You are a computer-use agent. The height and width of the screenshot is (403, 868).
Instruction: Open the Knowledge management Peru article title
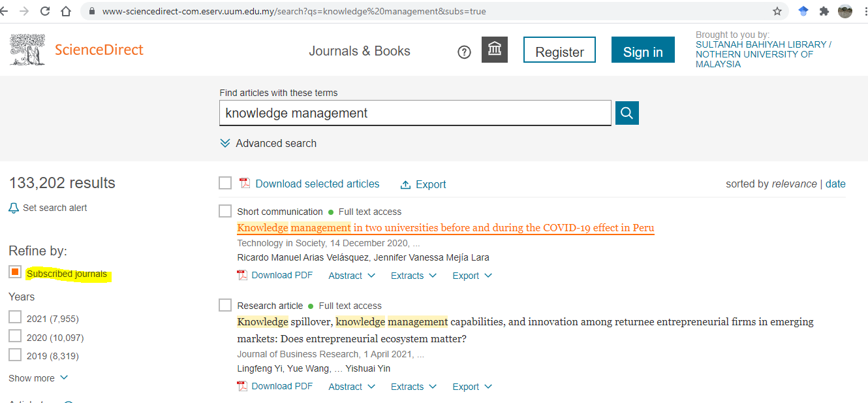(446, 228)
